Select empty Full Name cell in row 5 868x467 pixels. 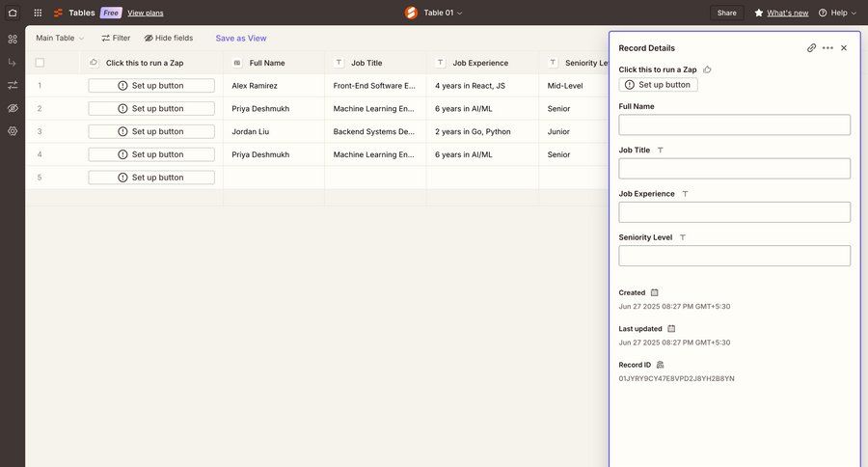point(274,178)
